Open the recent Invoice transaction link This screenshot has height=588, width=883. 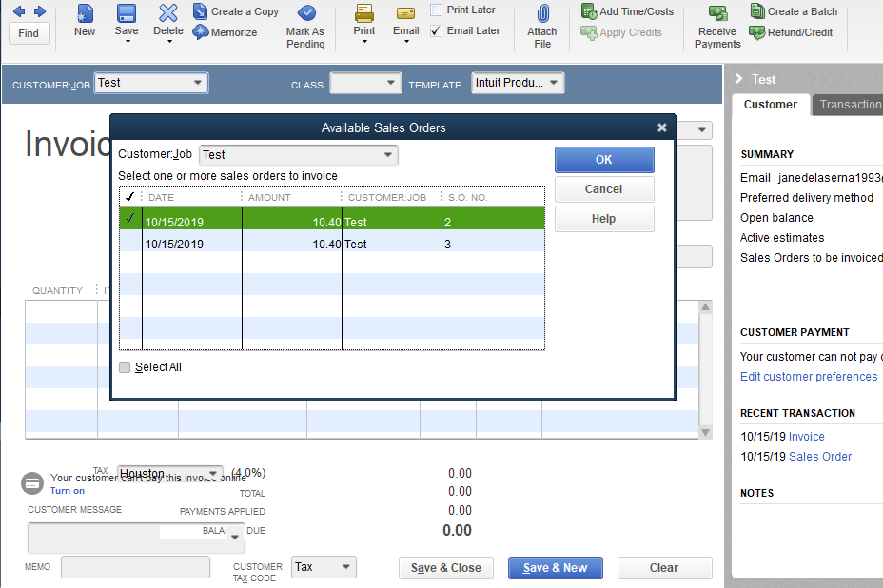tap(807, 437)
